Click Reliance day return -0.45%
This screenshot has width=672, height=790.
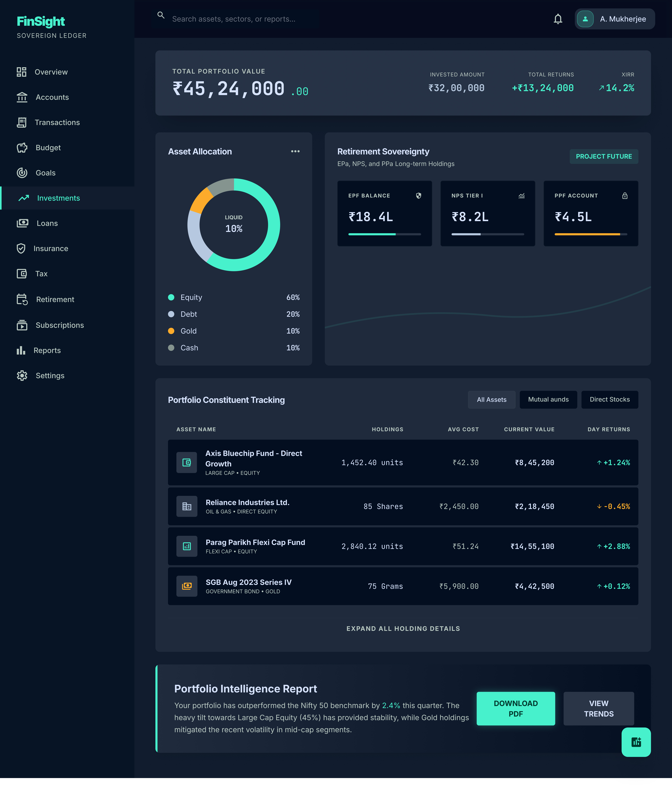click(613, 506)
